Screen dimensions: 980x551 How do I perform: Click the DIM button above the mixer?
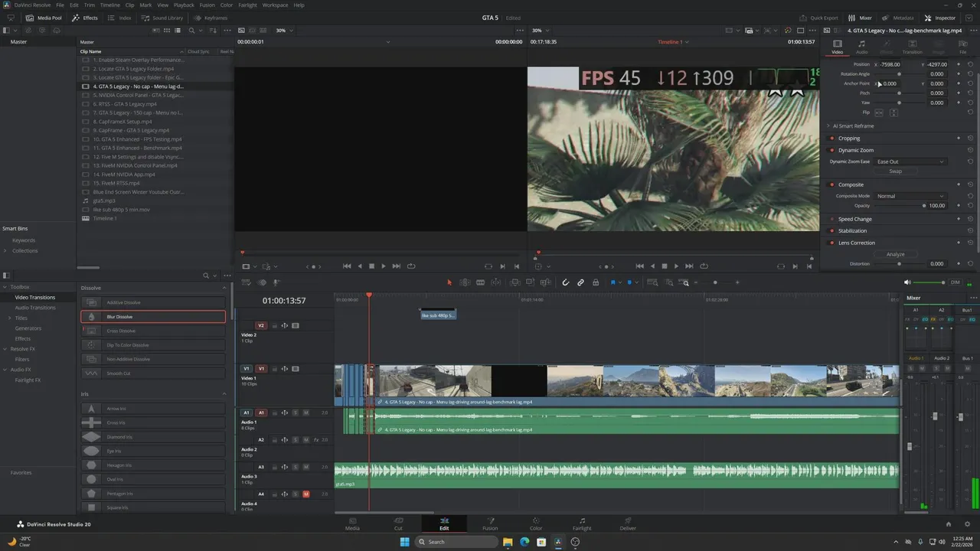click(955, 282)
